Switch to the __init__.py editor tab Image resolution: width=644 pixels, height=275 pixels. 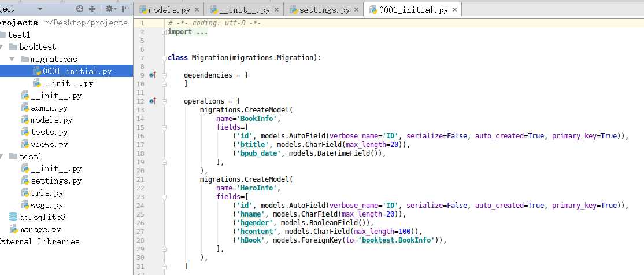[245, 10]
